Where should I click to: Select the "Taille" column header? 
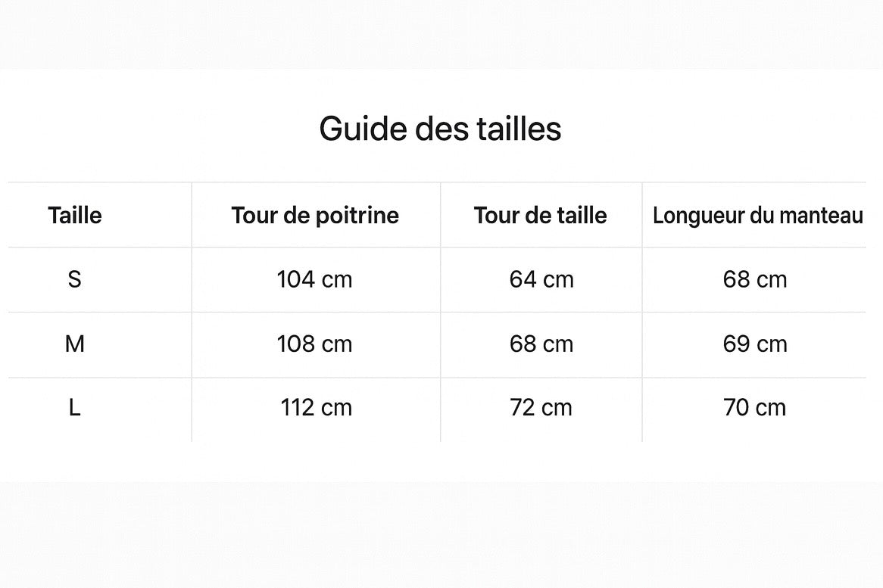click(75, 216)
